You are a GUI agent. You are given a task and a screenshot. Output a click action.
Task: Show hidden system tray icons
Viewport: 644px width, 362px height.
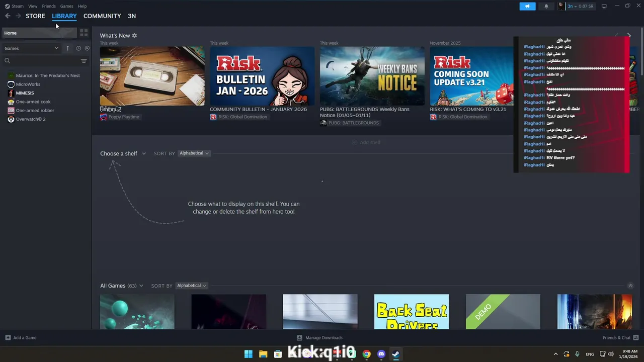click(557, 354)
